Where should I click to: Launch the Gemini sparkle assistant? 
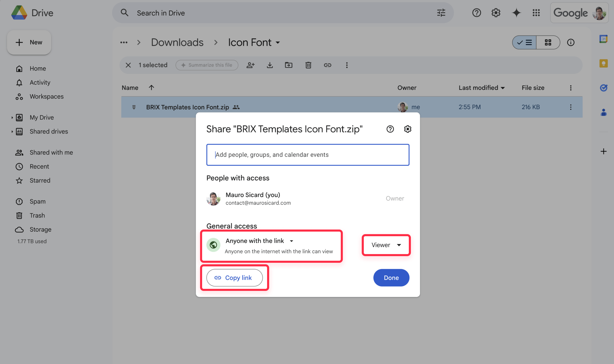tap(516, 13)
